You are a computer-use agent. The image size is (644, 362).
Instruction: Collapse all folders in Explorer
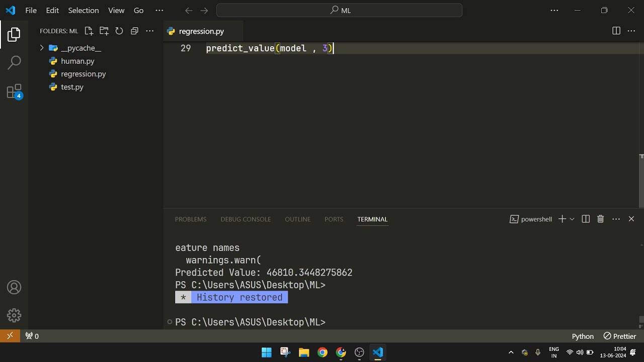coord(134,31)
